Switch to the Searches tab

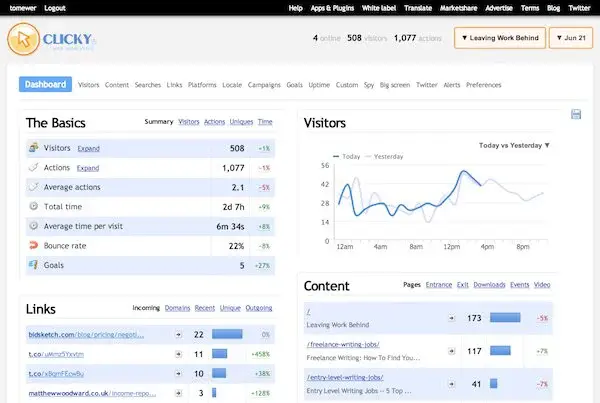click(x=148, y=85)
